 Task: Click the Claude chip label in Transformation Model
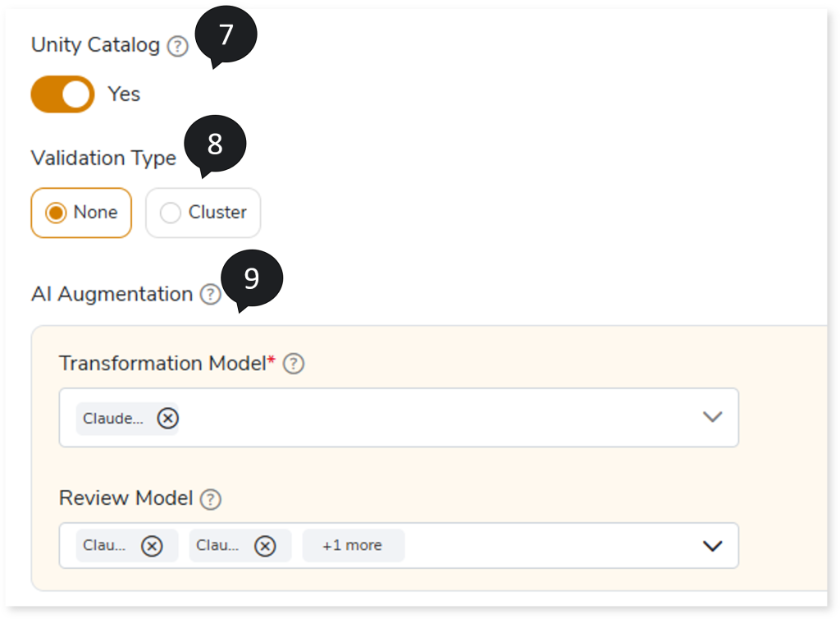[x=113, y=419]
